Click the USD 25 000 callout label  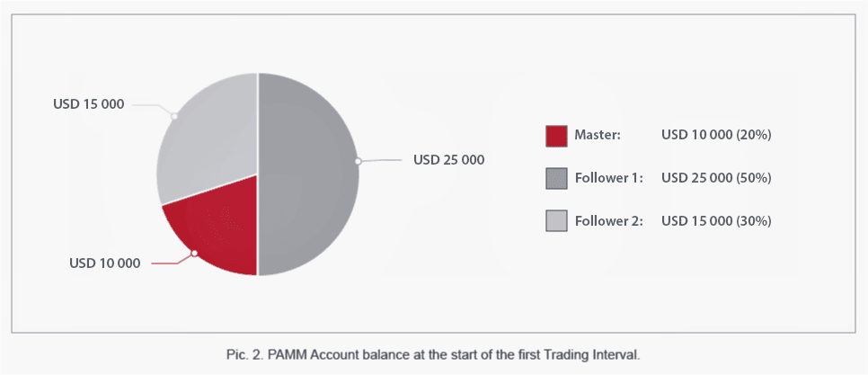449,160
